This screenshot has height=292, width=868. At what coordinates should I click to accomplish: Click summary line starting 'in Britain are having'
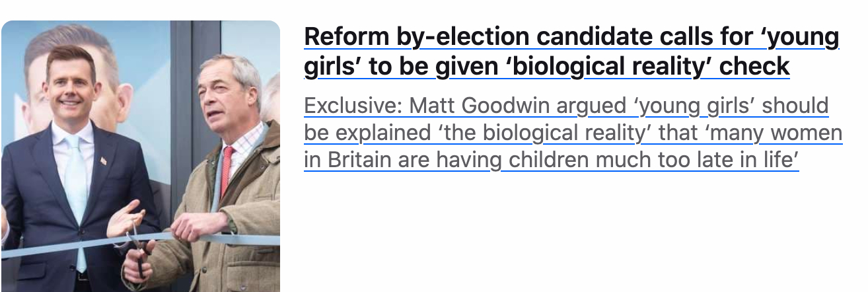(552, 160)
